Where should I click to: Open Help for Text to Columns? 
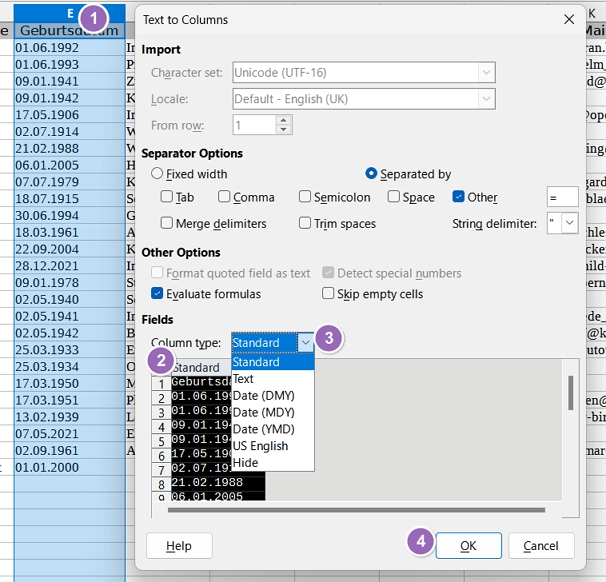coord(179,545)
